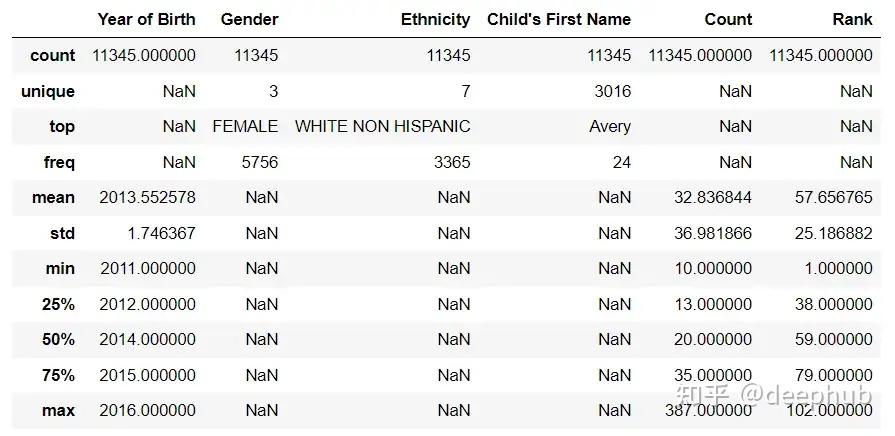This screenshot has width=895, height=436.
Task: Select the 'WHITE NON HISPANIC' cell
Action: [x=382, y=127]
